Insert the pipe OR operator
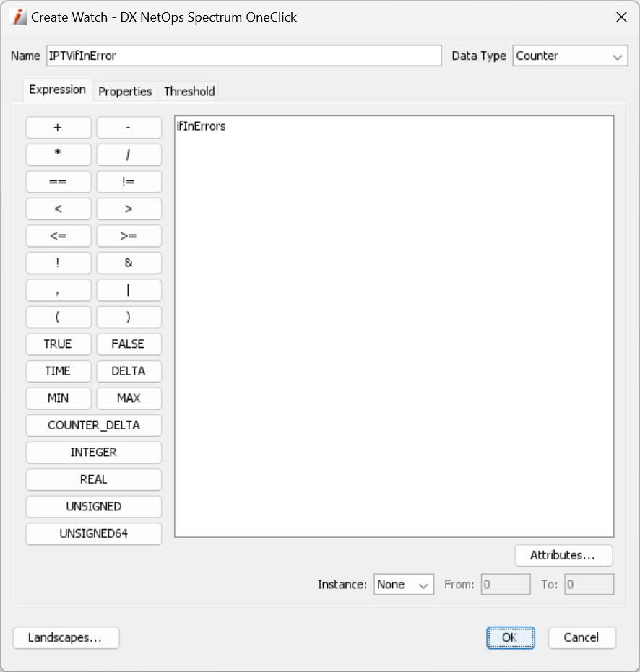 [129, 290]
